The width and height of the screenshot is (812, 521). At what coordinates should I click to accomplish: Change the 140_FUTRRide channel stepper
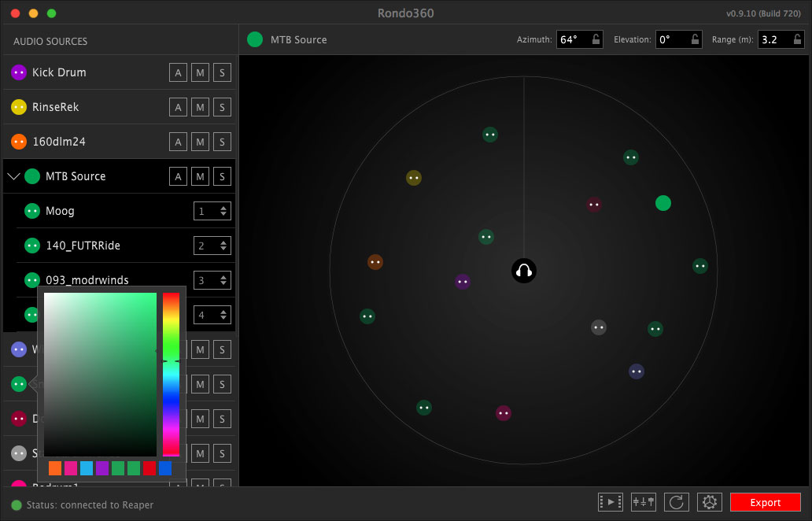[x=212, y=246]
